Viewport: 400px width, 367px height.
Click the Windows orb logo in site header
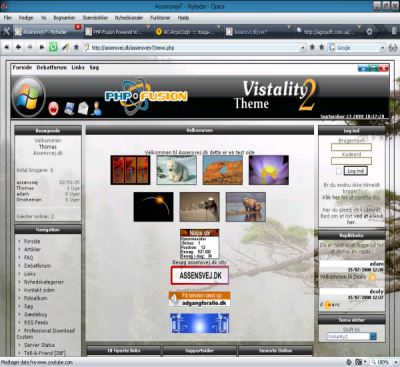[28, 97]
